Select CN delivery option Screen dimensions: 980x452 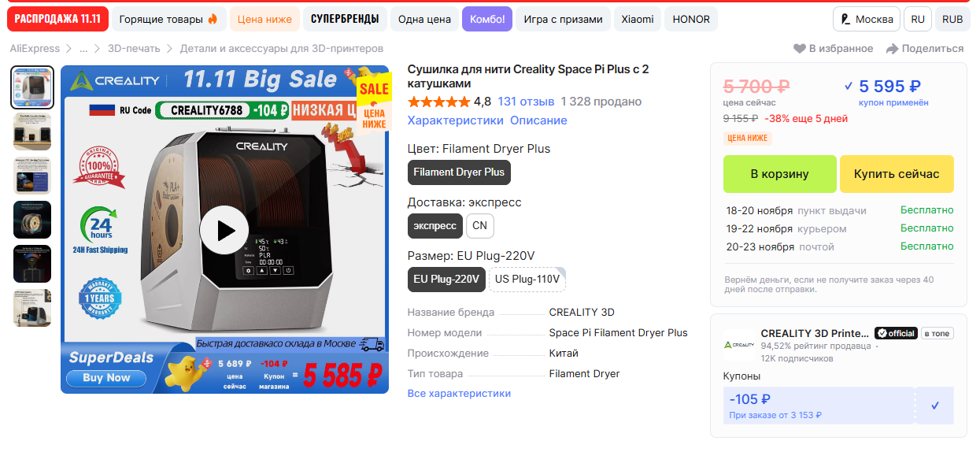tap(479, 225)
